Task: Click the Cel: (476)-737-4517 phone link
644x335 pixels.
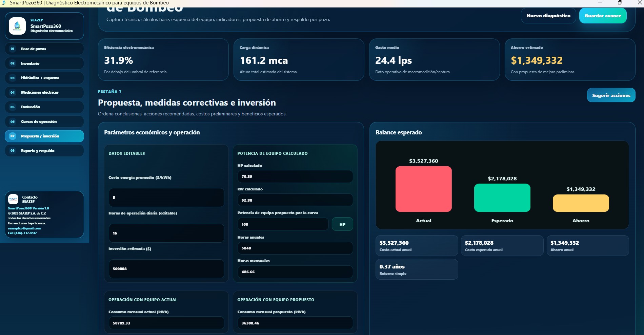Action: coord(22,233)
